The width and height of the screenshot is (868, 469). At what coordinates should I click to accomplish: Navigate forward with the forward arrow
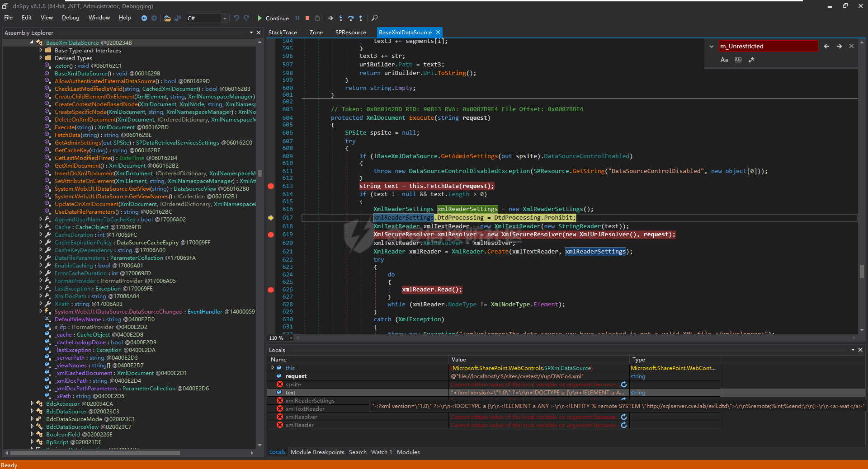[154, 18]
